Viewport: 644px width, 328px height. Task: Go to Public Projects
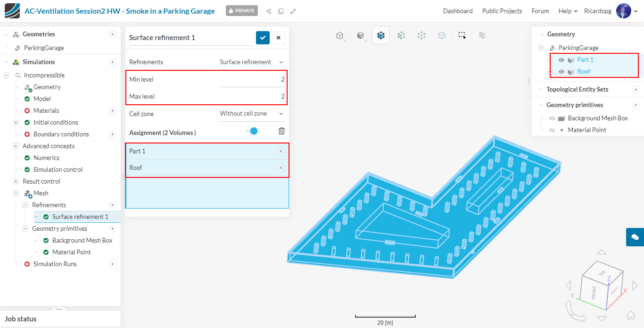(x=502, y=11)
